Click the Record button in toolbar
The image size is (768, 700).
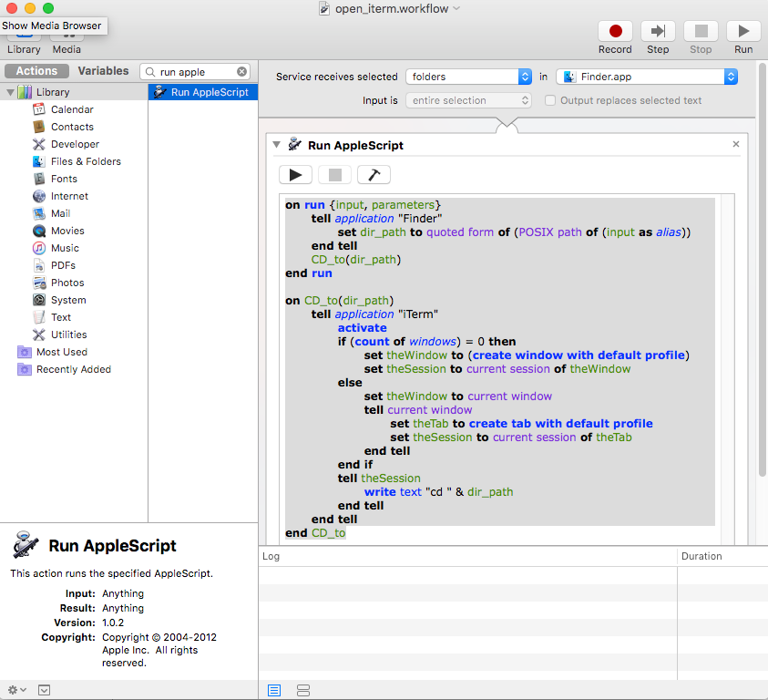pyautogui.click(x=615, y=31)
